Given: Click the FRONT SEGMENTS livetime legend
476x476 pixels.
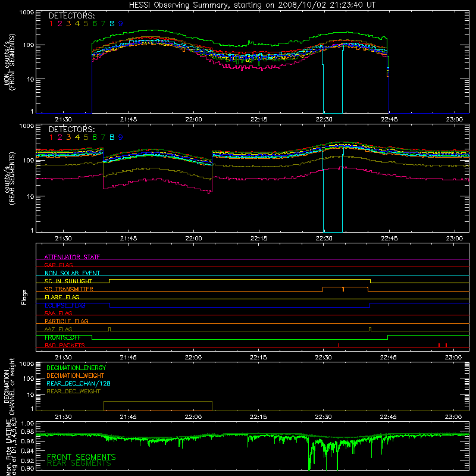Looking at the screenshot, I should coord(82,457).
